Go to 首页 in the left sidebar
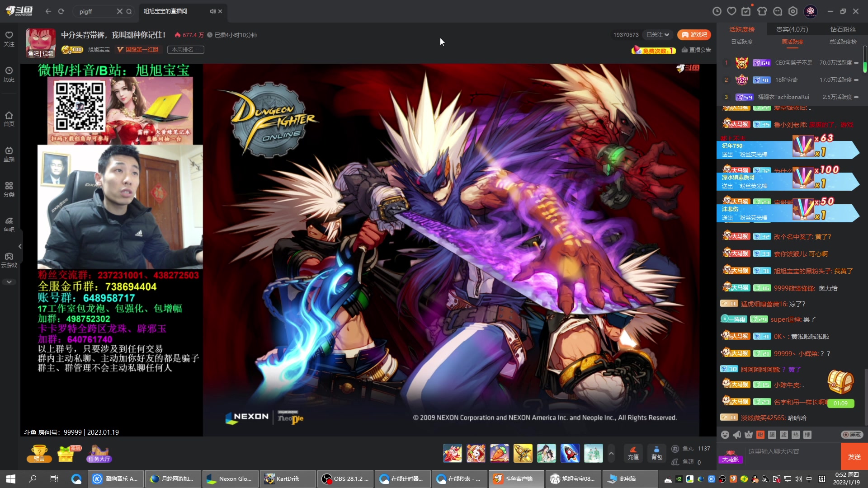The width and height of the screenshot is (868, 488). (9, 119)
